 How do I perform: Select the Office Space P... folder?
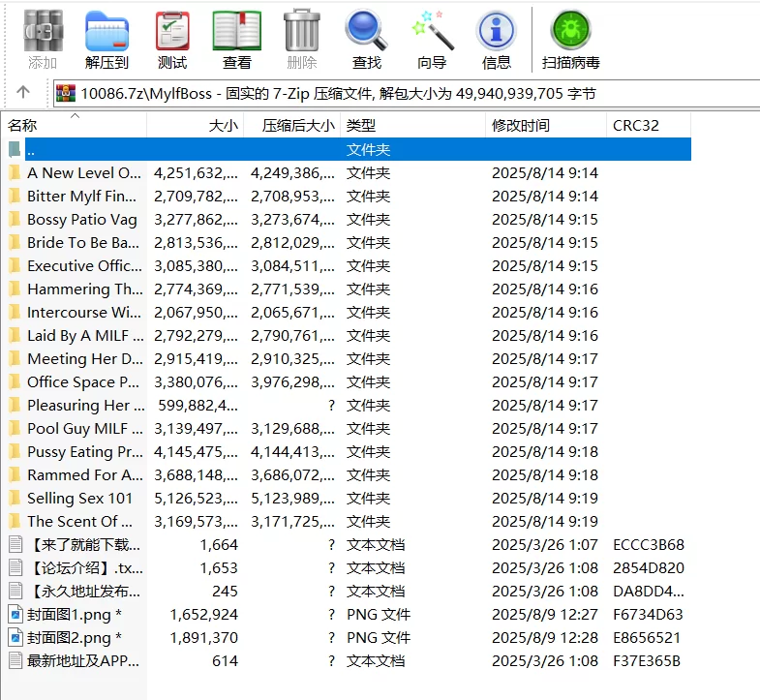pyautogui.click(x=83, y=382)
